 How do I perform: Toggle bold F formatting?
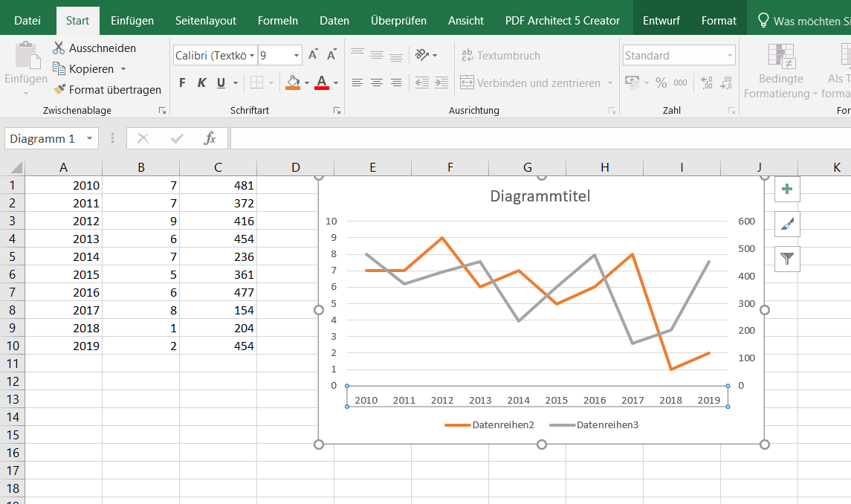coord(183,83)
